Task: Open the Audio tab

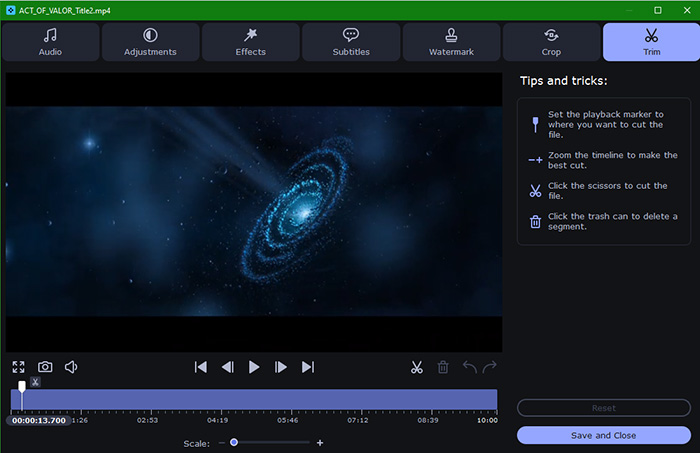Action: pyautogui.click(x=50, y=42)
